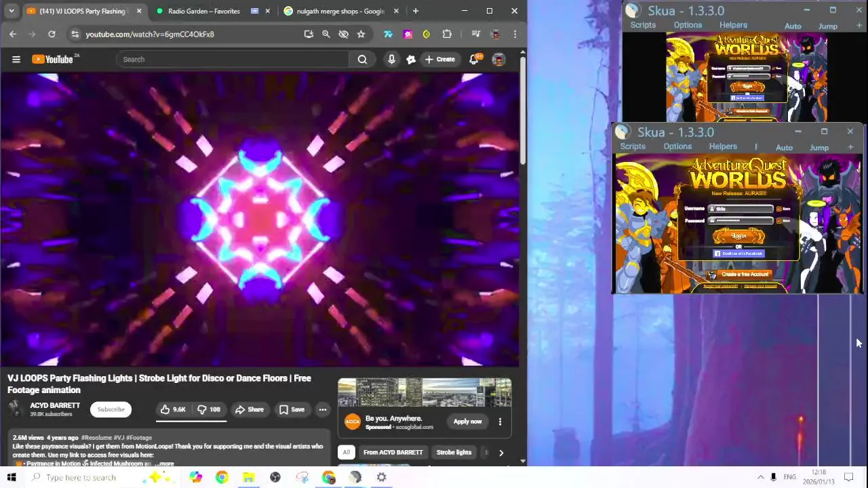Viewport: 868px width, 488px height.
Task: Select the From ACYD BARRETT filter chip
Action: 393,453
